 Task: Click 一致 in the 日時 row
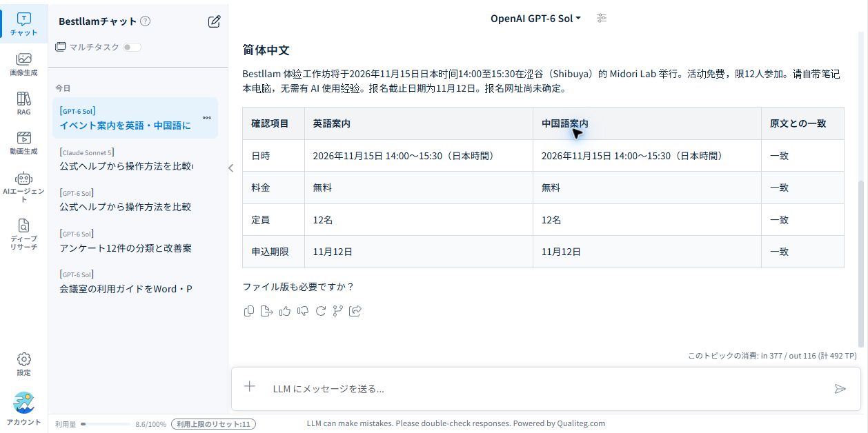(x=780, y=156)
